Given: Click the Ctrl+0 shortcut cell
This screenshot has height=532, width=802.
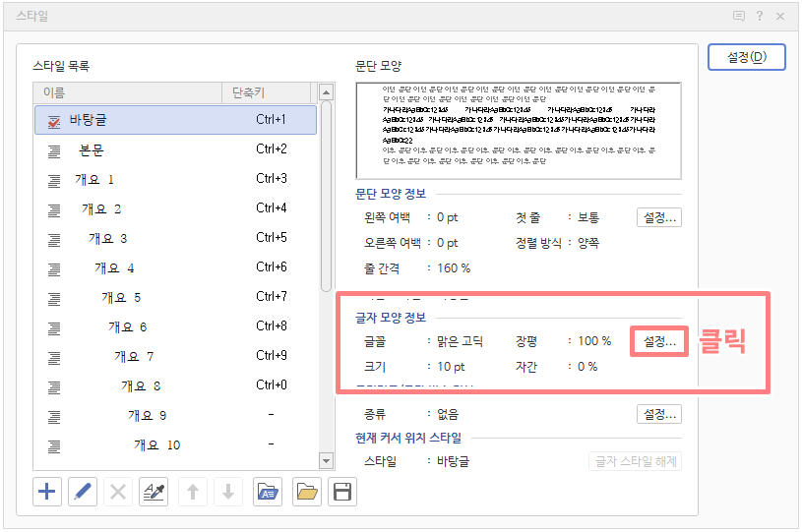Looking at the screenshot, I should click(x=272, y=384).
